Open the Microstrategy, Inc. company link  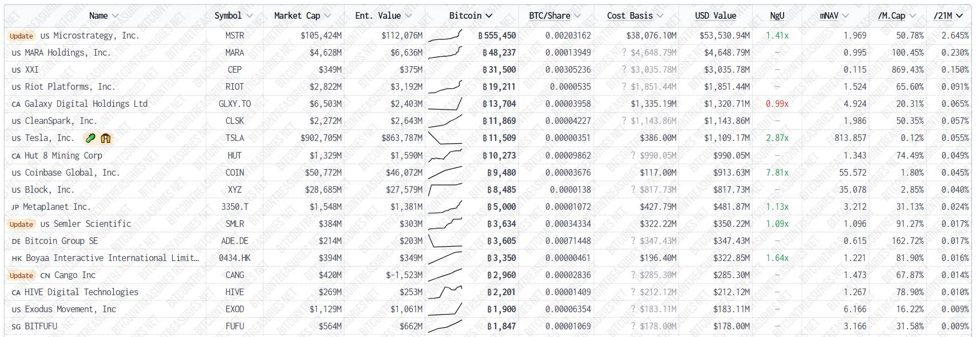click(96, 36)
